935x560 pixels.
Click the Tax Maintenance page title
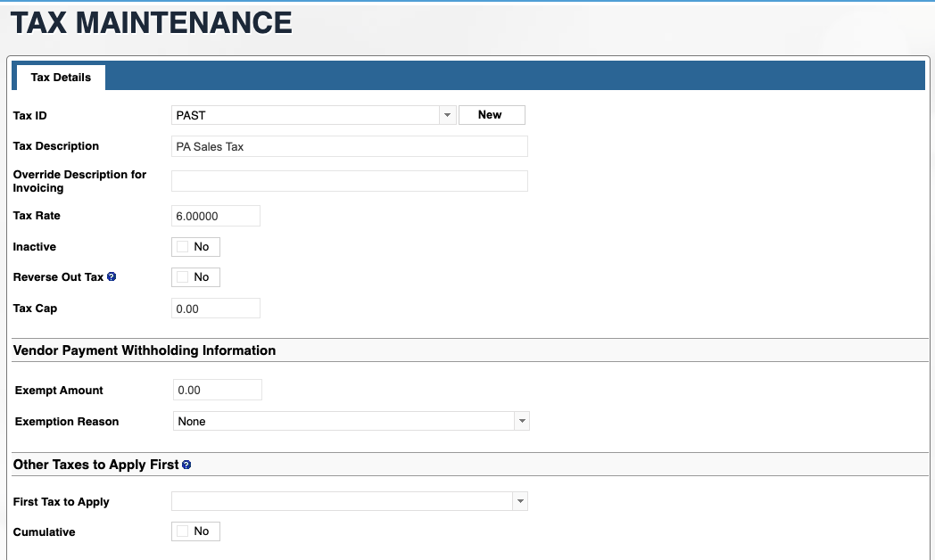[x=151, y=23]
